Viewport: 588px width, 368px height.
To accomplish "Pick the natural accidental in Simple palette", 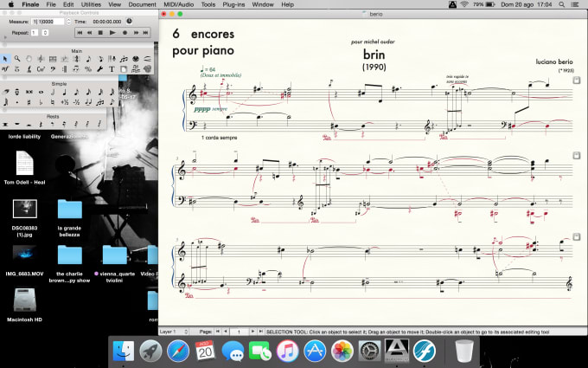I will (x=53, y=102).
